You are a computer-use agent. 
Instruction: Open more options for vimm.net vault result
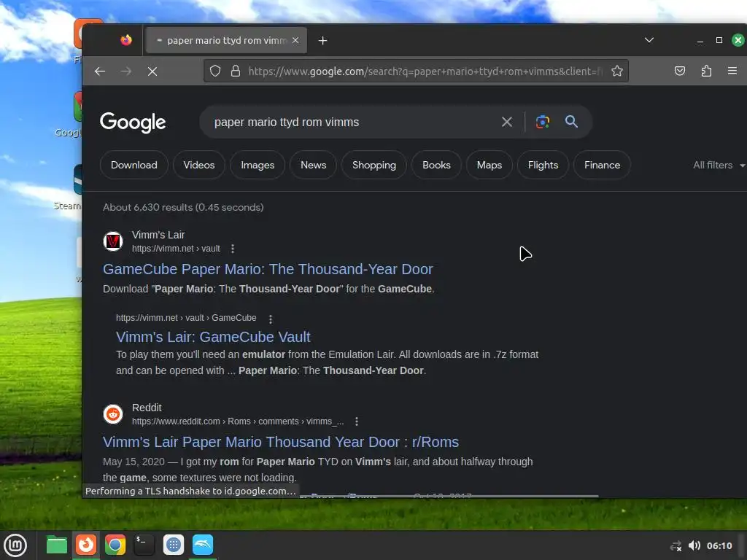(x=233, y=249)
